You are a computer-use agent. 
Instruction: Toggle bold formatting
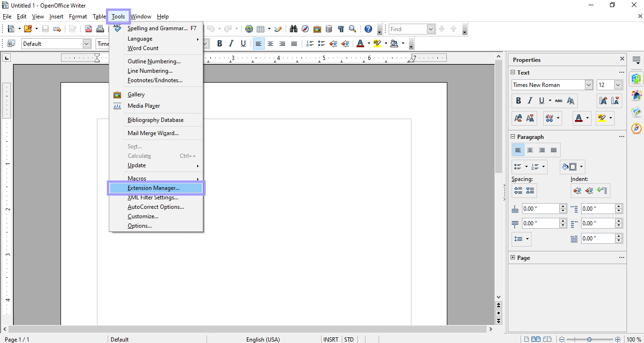219,43
